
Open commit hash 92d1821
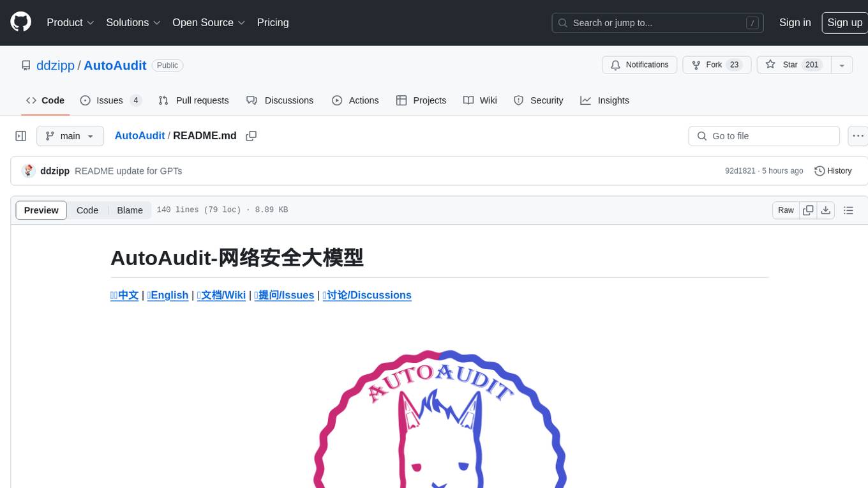click(740, 171)
